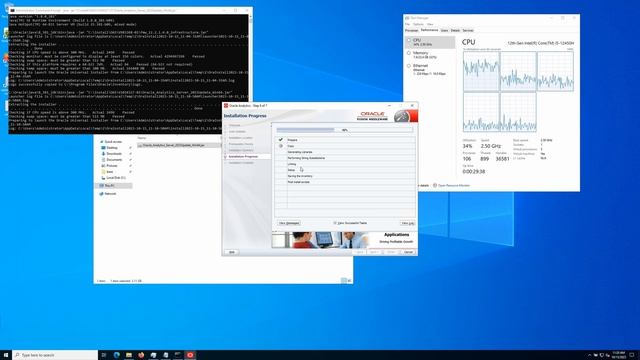Open the Options menu in Task Manager
640x360 pixels.
pyautogui.click(x=418, y=24)
